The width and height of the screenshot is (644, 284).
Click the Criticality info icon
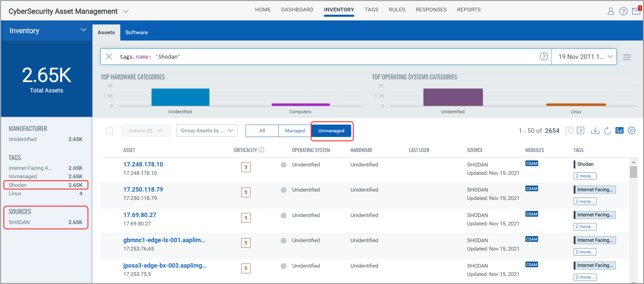[x=262, y=150]
